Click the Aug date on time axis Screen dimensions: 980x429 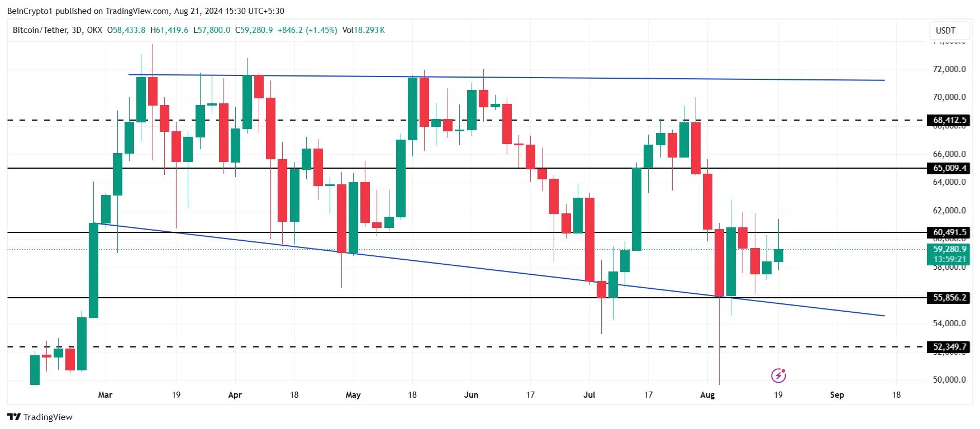(707, 395)
